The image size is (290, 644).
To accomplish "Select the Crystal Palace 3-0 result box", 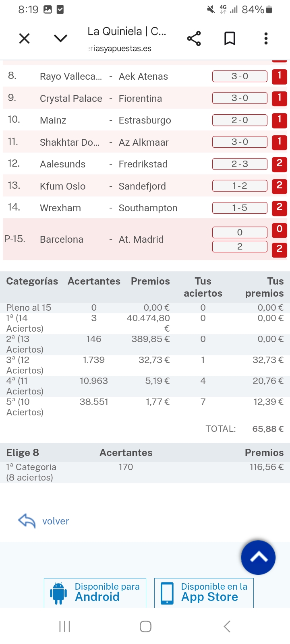I will point(240,98).
